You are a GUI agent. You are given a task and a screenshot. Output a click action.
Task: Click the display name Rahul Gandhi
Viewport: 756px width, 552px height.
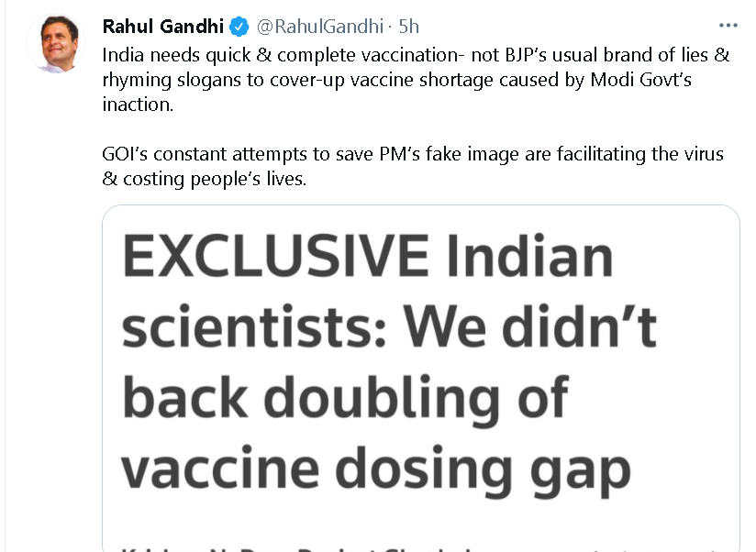point(161,26)
